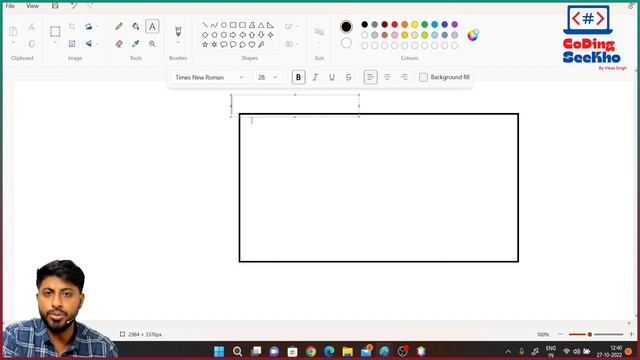Viewport: 640px width, 360px height.
Task: Enable the Background fill checkbox
Action: tap(423, 77)
